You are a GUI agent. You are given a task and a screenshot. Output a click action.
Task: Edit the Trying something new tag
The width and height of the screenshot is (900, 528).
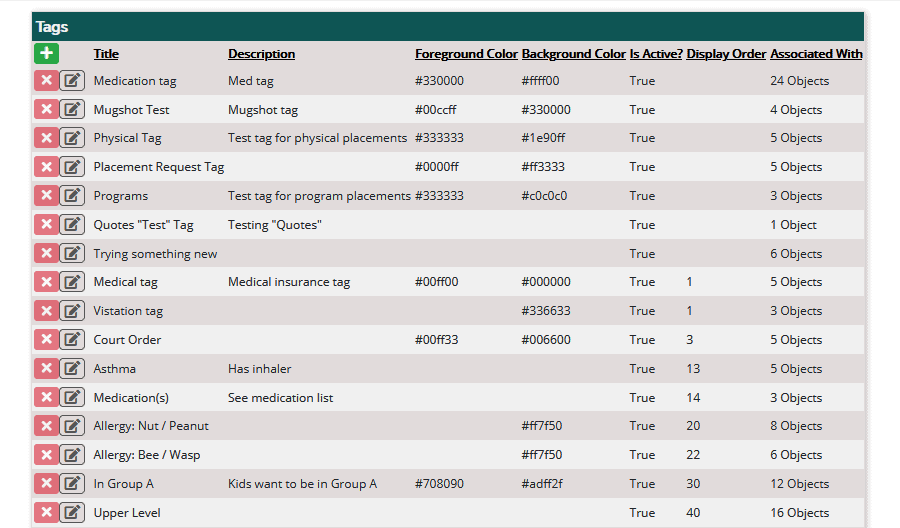click(x=72, y=253)
